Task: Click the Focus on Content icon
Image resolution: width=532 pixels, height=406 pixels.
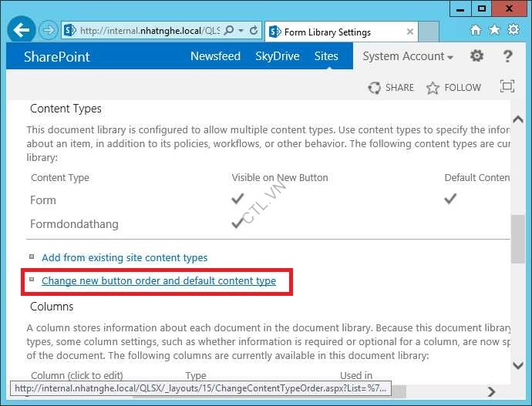Action: [507, 87]
